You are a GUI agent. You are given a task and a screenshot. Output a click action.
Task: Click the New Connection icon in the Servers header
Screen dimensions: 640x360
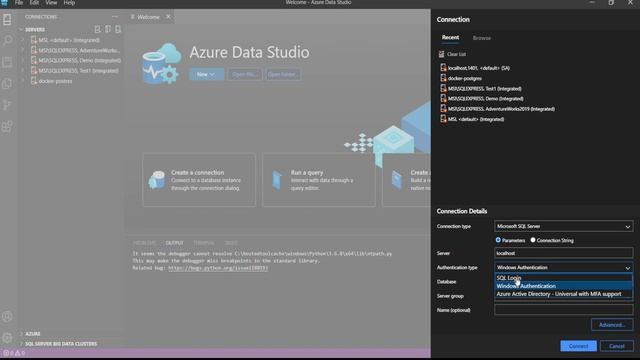(x=98, y=29)
